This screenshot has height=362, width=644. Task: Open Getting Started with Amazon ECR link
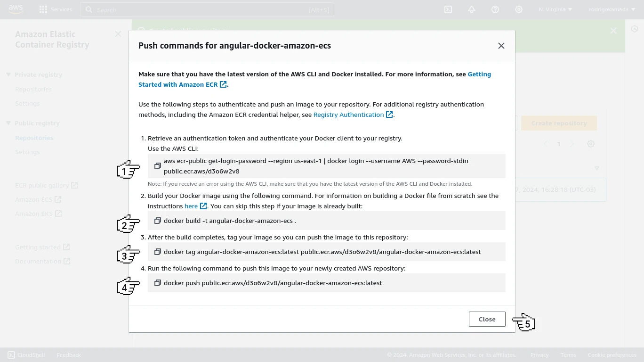(314, 79)
